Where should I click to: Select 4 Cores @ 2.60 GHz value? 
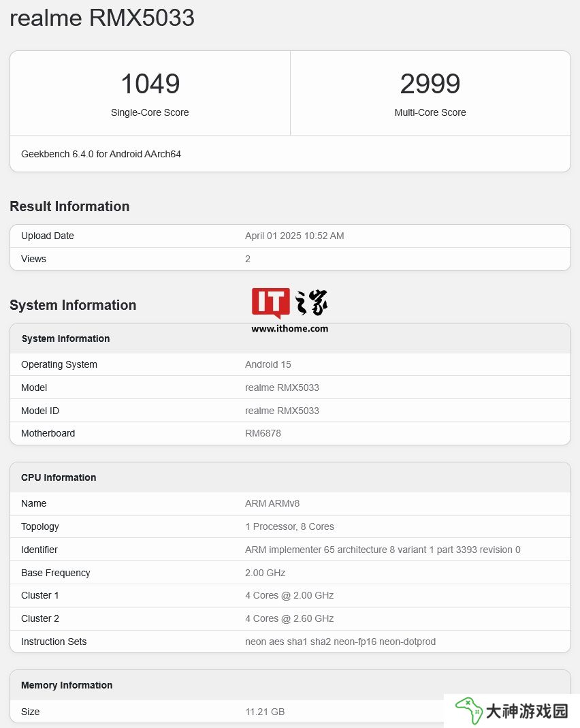click(289, 619)
